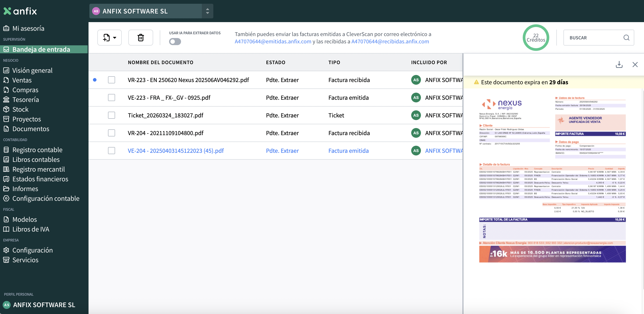Click the 22 Créditos progress circle
The width and height of the screenshot is (644, 314).
pos(536,37)
